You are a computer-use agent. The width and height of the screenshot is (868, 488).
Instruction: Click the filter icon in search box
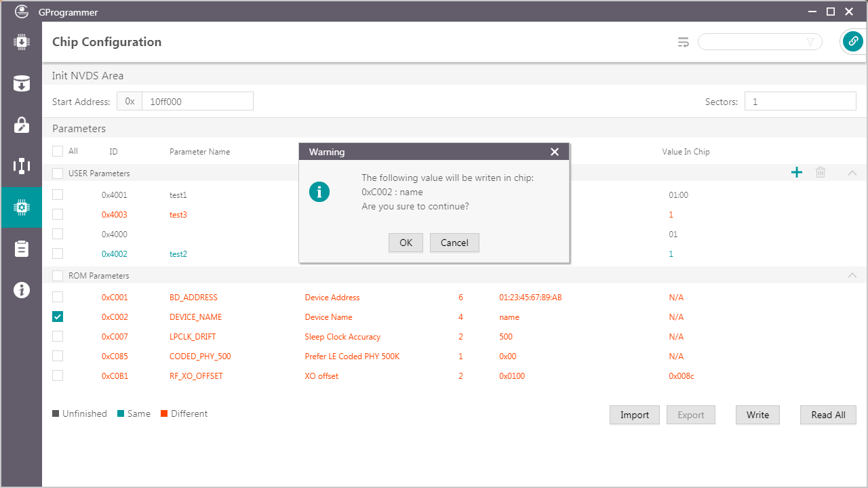[810, 42]
